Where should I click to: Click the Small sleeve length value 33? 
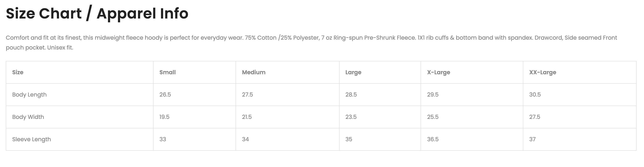point(163,139)
